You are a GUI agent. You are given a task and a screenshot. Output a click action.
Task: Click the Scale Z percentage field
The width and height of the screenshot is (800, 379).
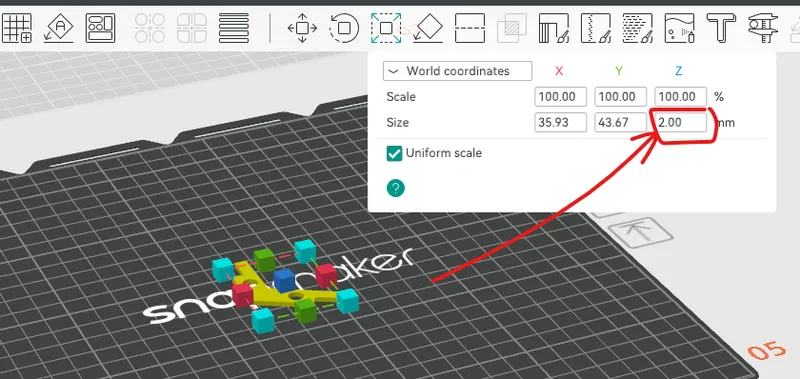(x=681, y=97)
